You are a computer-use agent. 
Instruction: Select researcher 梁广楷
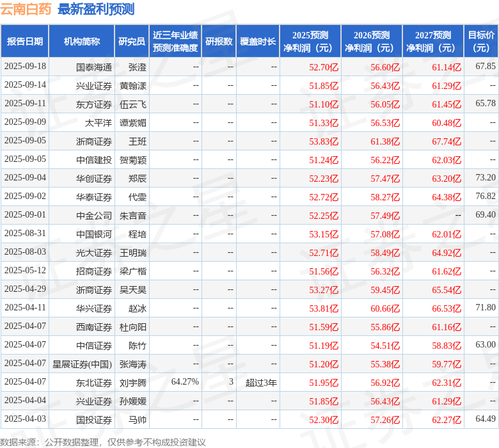(x=133, y=271)
